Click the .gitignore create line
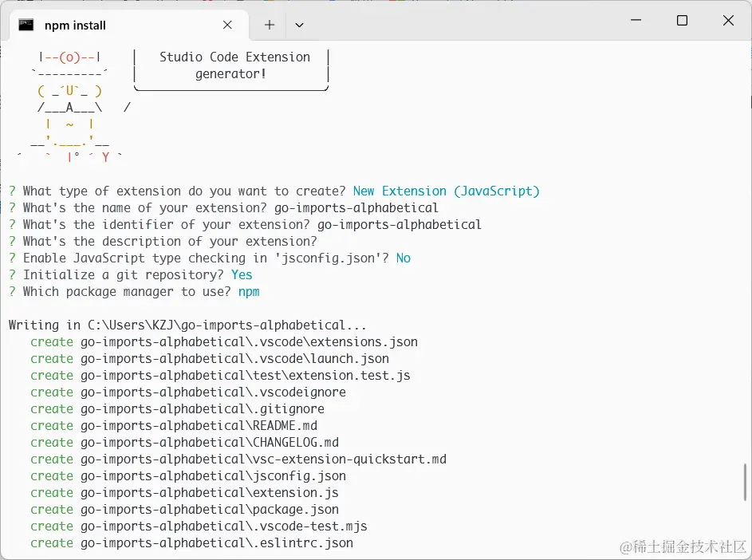 click(x=178, y=409)
